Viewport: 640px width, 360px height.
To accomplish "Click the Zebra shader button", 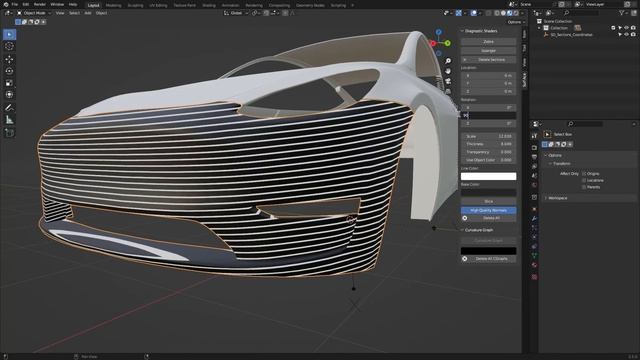I will (489, 42).
